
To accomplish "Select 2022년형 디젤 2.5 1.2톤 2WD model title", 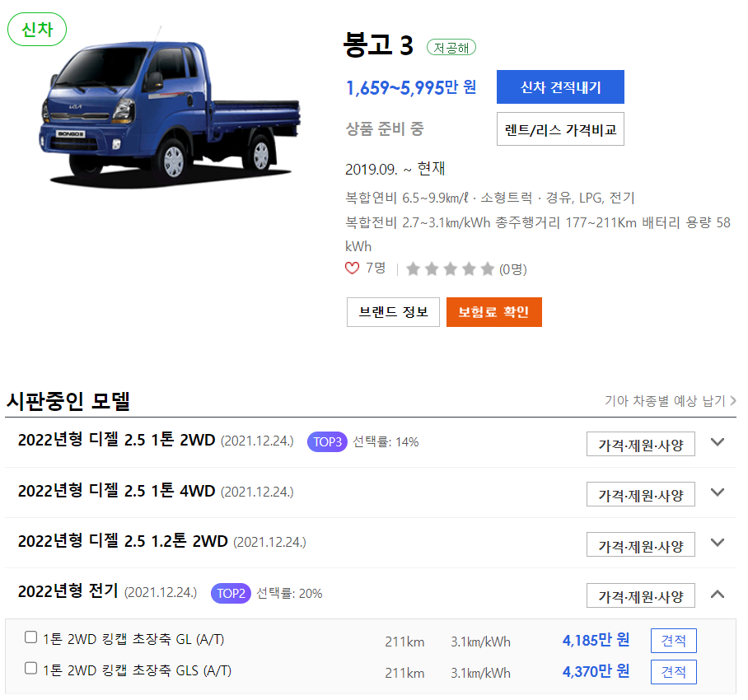I will 123,541.
